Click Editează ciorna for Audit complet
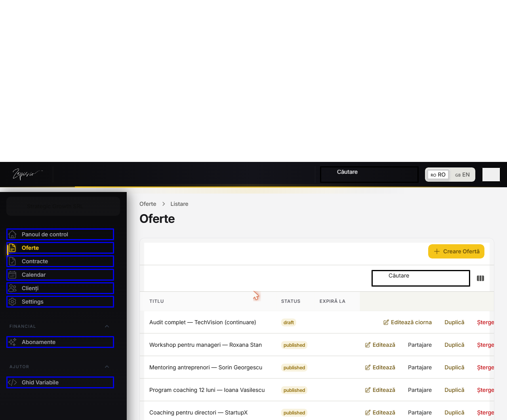Screen dimensions: 507x420 coord(408,322)
